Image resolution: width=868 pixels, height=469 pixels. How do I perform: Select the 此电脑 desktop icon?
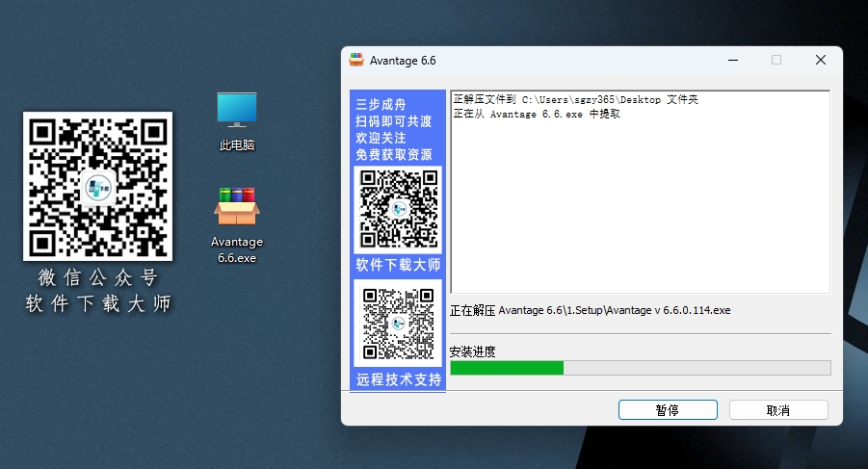(x=237, y=121)
